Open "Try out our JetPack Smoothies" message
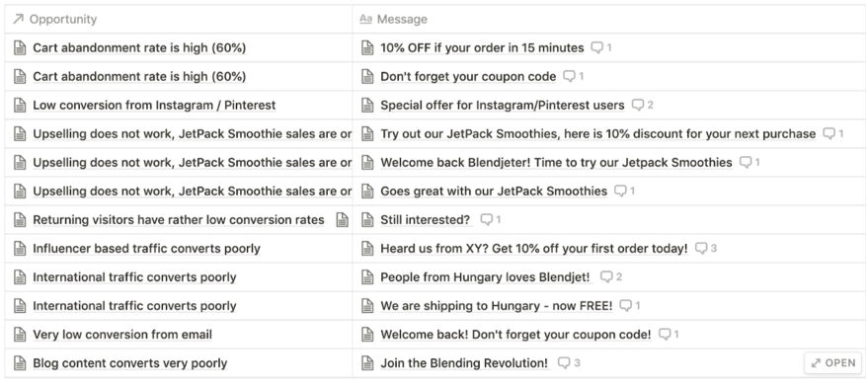This screenshot has width=868, height=387. [597, 134]
